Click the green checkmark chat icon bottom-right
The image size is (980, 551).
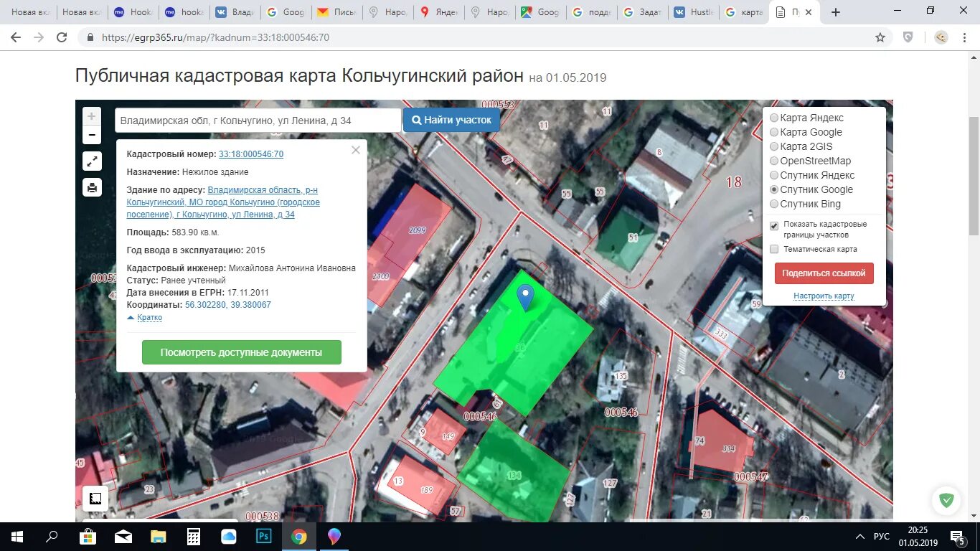[x=946, y=500]
